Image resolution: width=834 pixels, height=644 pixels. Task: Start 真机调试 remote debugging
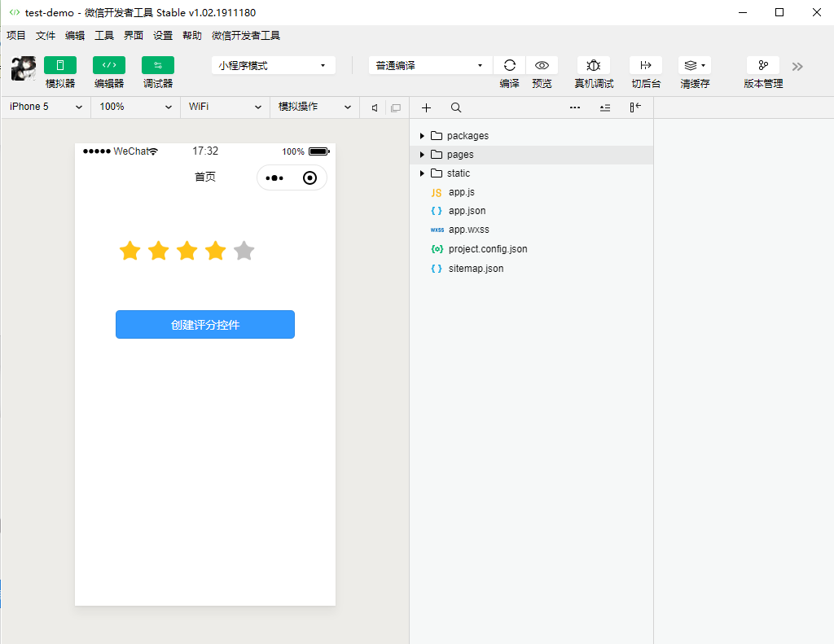593,65
